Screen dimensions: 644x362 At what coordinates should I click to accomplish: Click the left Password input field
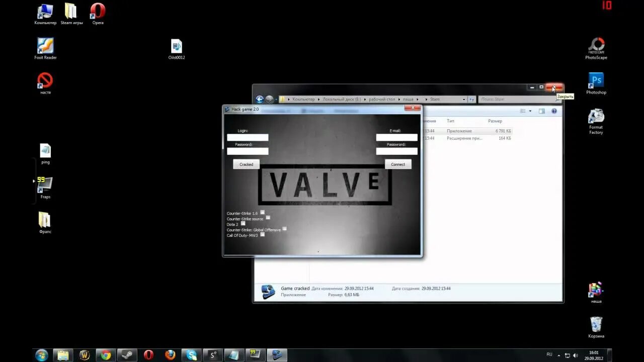pyautogui.click(x=248, y=151)
